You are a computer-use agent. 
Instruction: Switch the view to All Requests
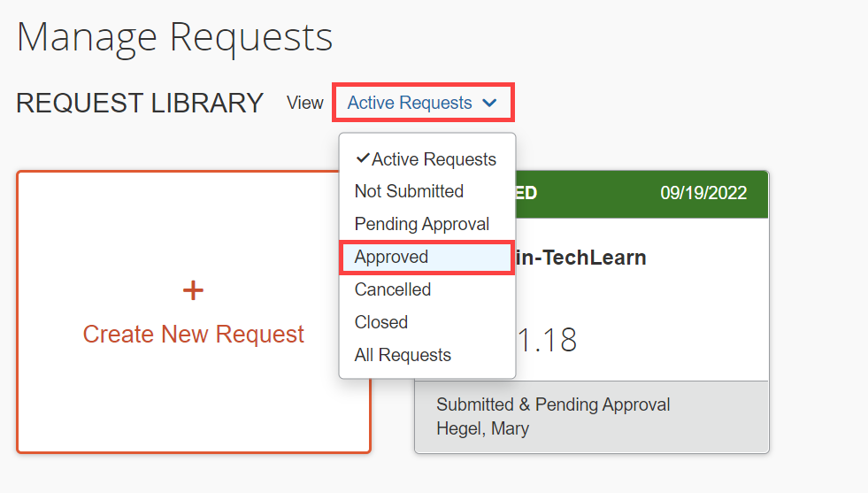click(403, 355)
